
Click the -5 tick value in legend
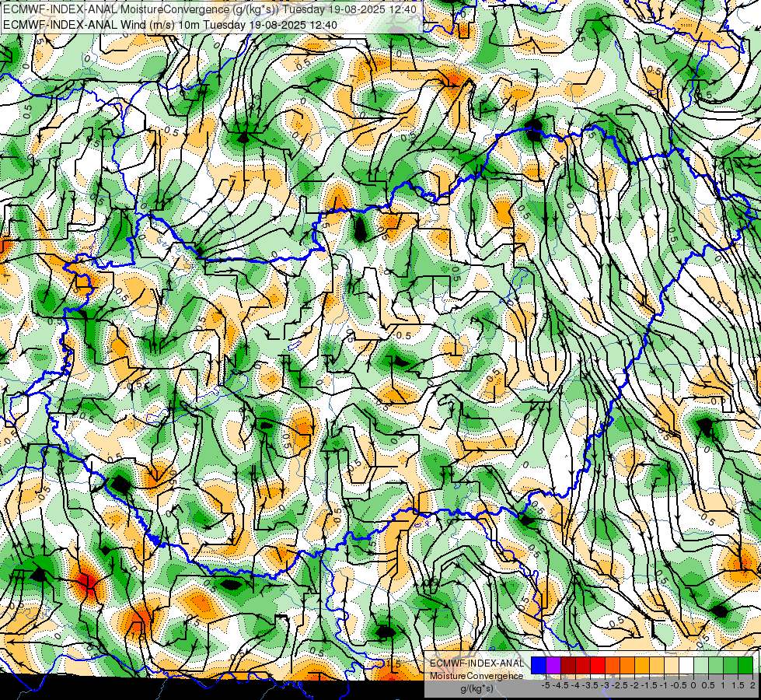click(x=546, y=685)
